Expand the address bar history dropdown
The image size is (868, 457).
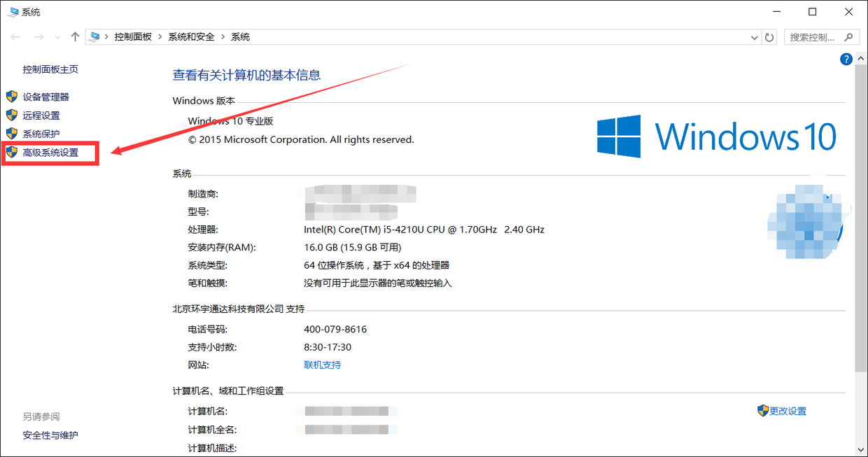click(x=754, y=37)
